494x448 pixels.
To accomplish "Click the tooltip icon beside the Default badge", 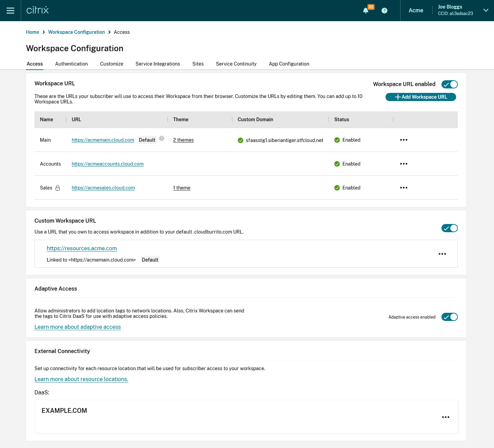I will tap(162, 138).
